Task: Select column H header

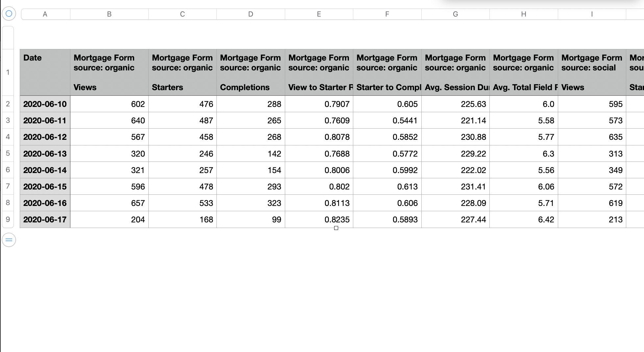Action: (x=524, y=14)
